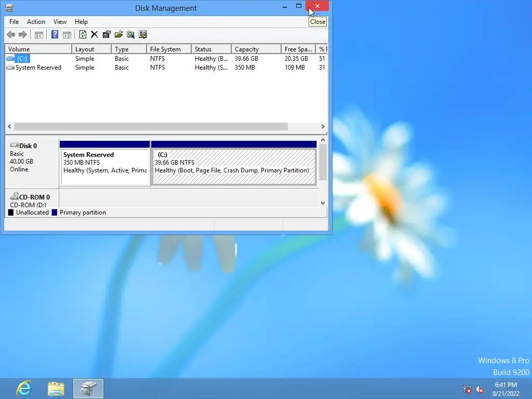Select the System Reserved volume row
Image resolution: width=532 pixels, height=399 pixels.
click(x=166, y=68)
